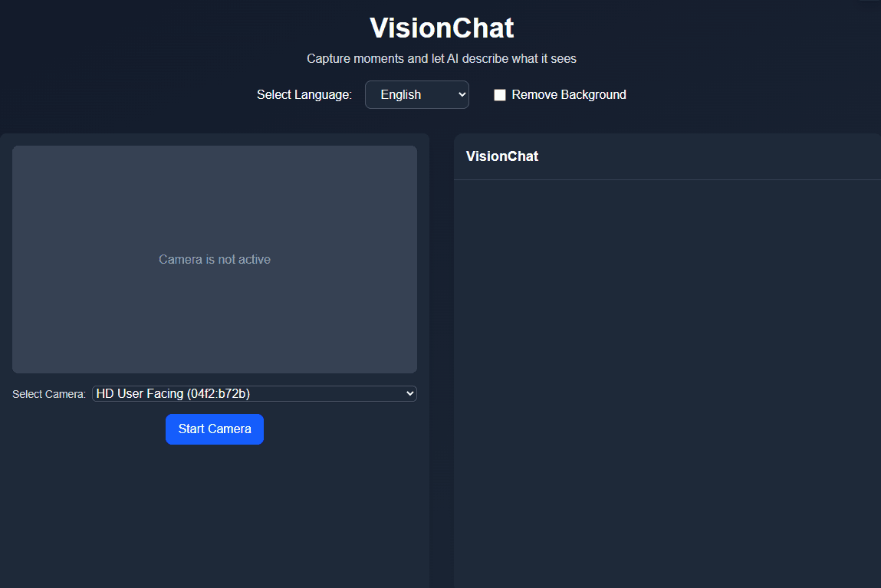The height and width of the screenshot is (588, 881).
Task: Click the VisionChat page title
Action: (441, 28)
